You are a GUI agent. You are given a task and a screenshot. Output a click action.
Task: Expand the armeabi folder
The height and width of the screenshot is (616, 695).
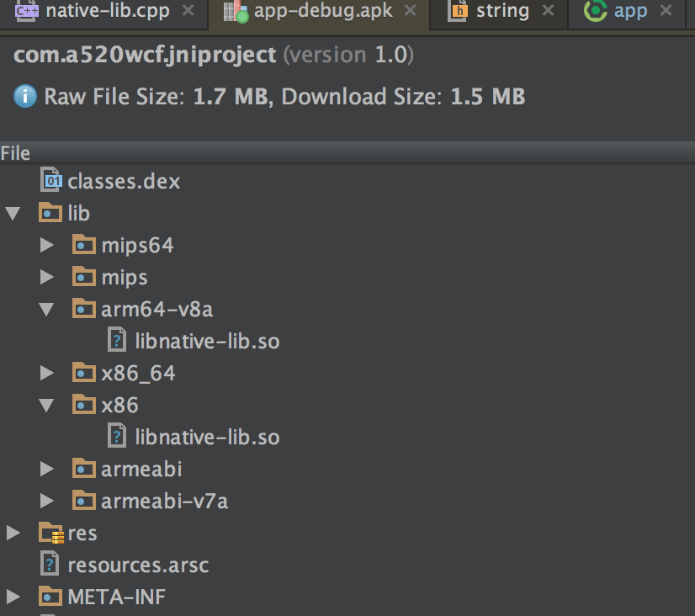point(47,469)
